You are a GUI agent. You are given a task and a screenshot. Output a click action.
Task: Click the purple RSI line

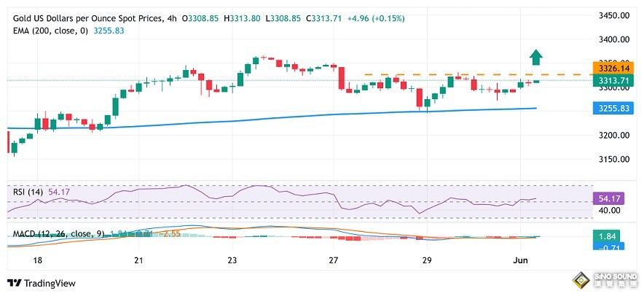point(271,199)
